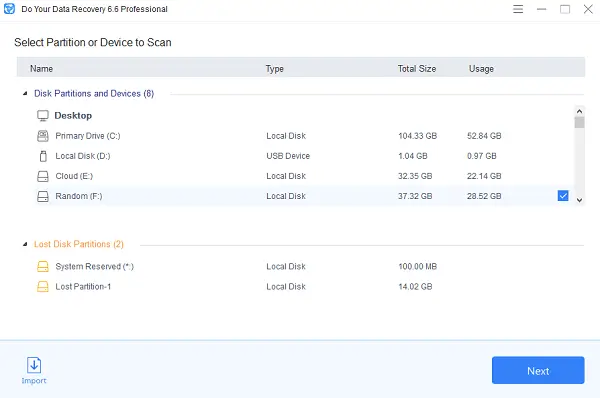Minimize the Data Recovery window
This screenshot has height=398, width=600.
[541, 9]
